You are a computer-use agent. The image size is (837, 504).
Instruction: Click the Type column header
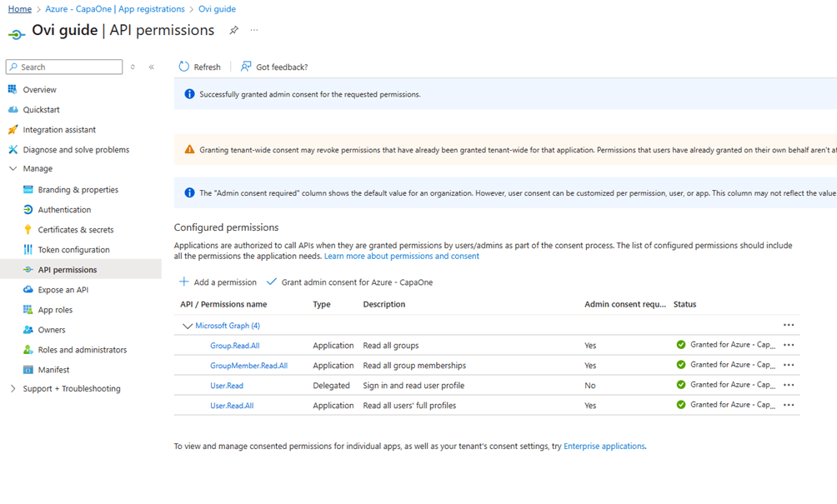click(322, 305)
